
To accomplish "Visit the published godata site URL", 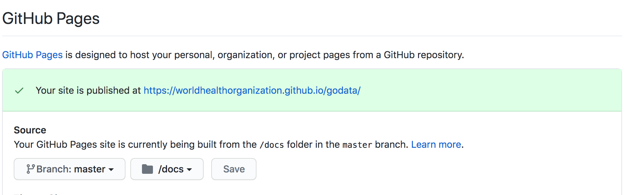I will point(252,91).
